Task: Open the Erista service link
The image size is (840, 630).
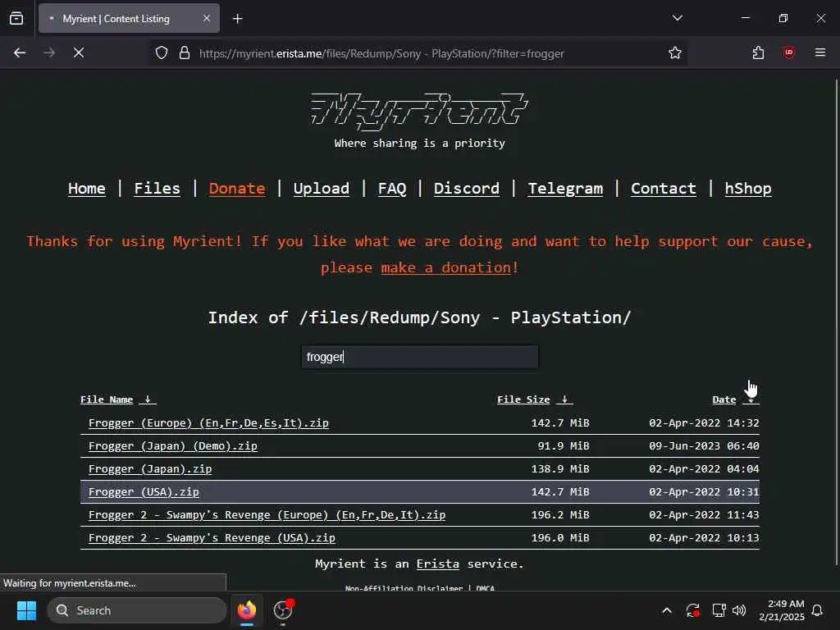Action: click(438, 564)
